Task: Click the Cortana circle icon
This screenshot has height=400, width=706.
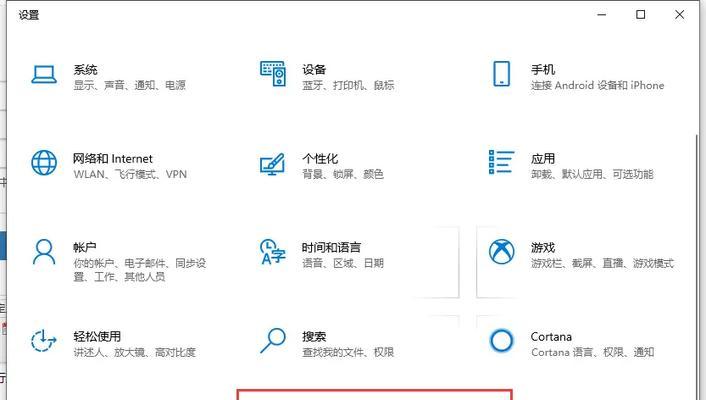Action: coord(501,341)
